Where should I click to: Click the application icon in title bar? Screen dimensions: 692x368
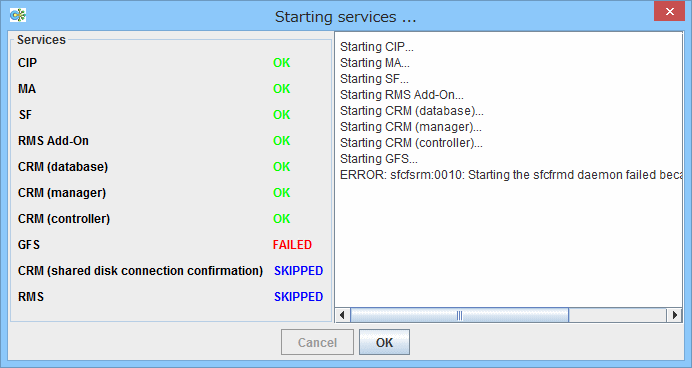coord(18,15)
